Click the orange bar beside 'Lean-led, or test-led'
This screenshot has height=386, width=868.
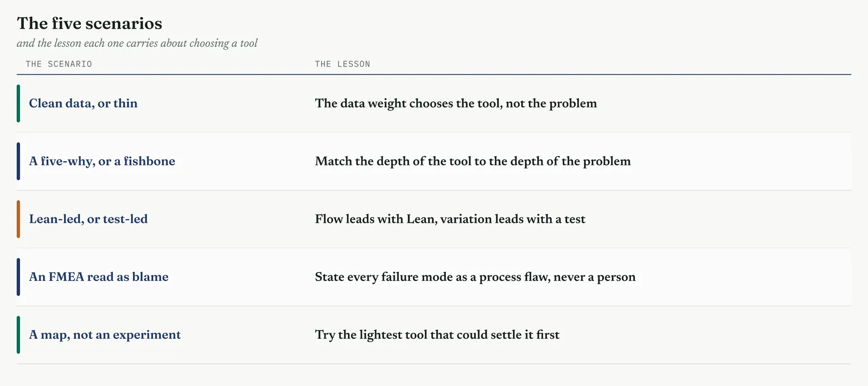(x=18, y=219)
